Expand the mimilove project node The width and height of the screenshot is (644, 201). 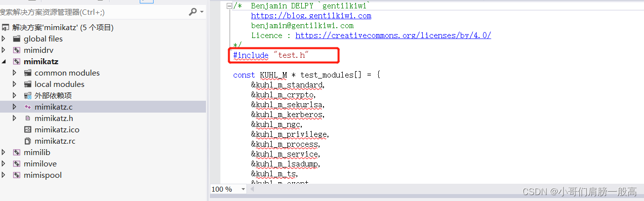tap(4, 164)
